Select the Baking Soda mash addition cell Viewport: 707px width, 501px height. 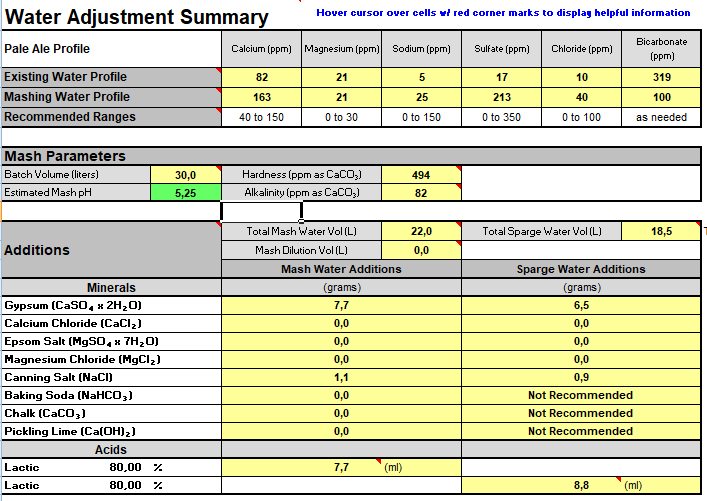(341, 396)
